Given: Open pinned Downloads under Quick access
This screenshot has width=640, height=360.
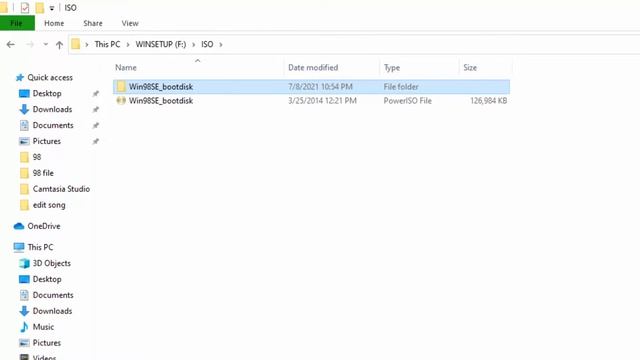Looking at the screenshot, I should click(x=52, y=109).
